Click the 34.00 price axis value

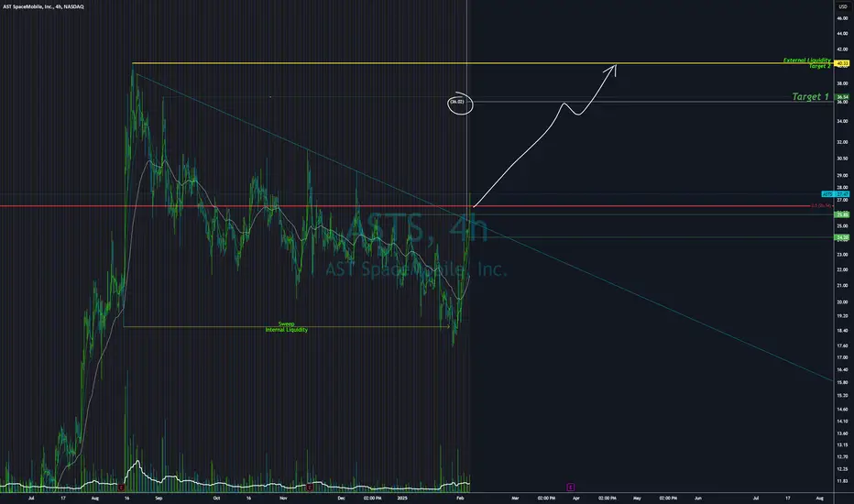842,121
